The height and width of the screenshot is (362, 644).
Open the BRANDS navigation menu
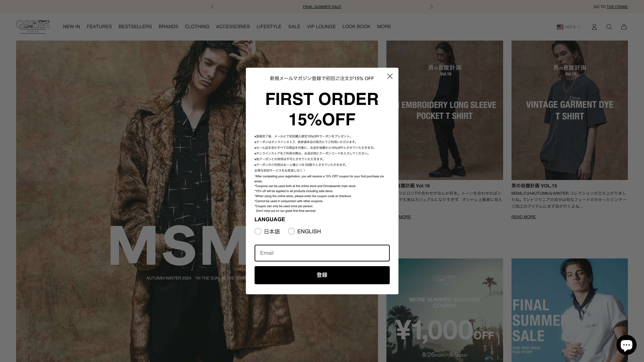click(168, 26)
